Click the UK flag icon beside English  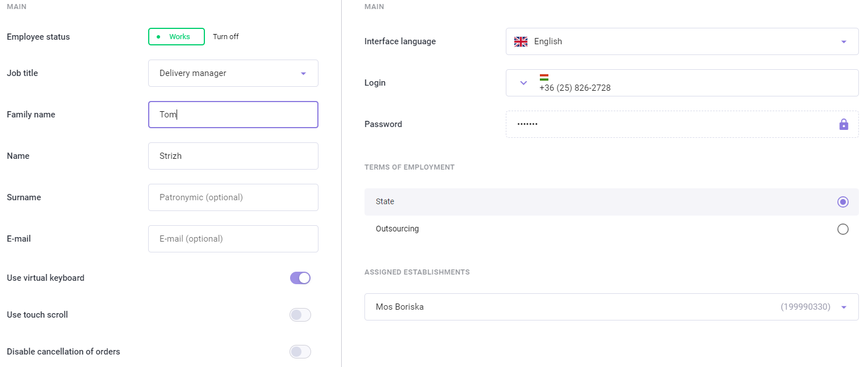point(521,41)
